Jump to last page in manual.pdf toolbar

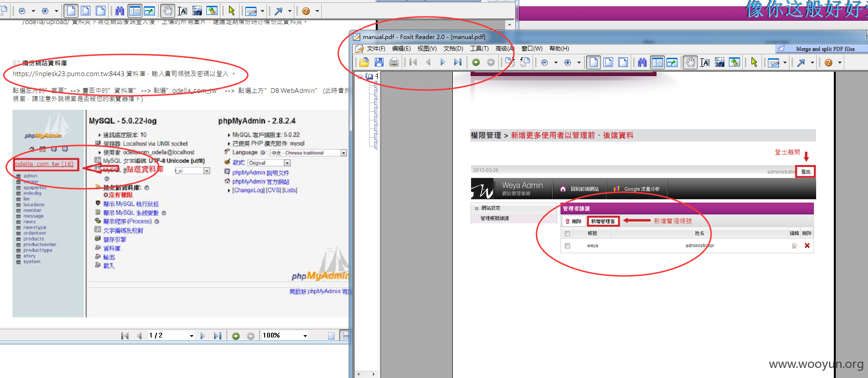(x=458, y=62)
